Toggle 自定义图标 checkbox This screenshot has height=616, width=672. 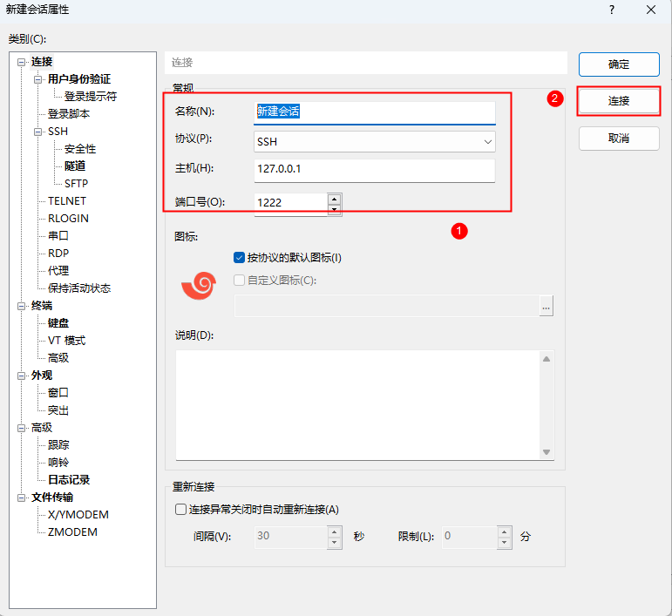pos(239,281)
